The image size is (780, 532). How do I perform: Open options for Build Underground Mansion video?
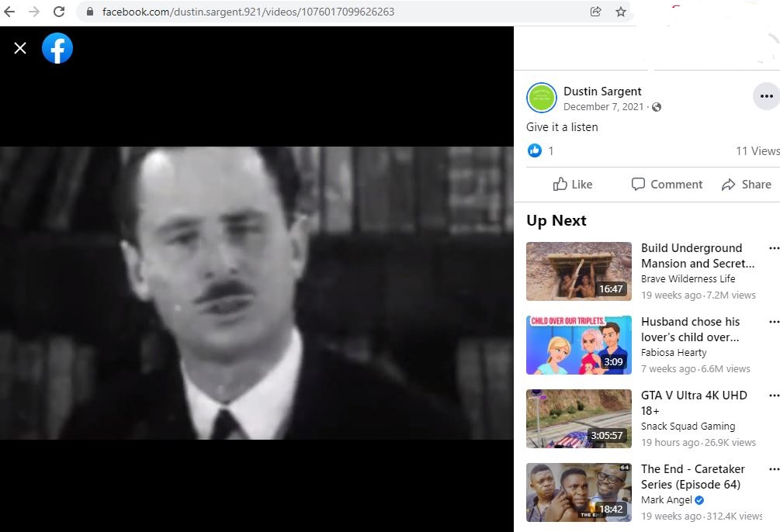[774, 248]
